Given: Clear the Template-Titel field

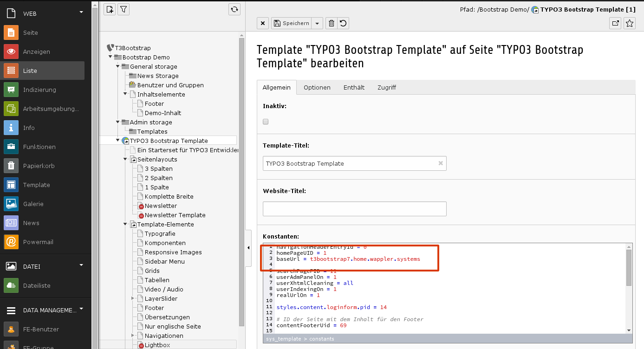Looking at the screenshot, I should (441, 163).
